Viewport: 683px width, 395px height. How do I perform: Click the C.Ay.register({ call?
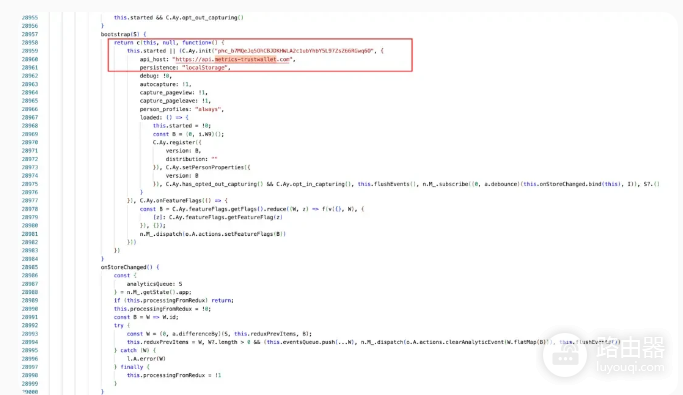177,142
